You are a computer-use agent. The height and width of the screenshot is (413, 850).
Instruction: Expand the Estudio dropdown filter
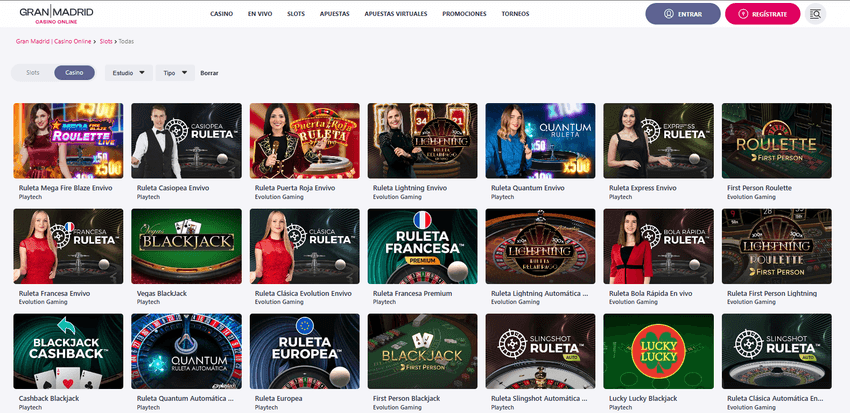(129, 73)
